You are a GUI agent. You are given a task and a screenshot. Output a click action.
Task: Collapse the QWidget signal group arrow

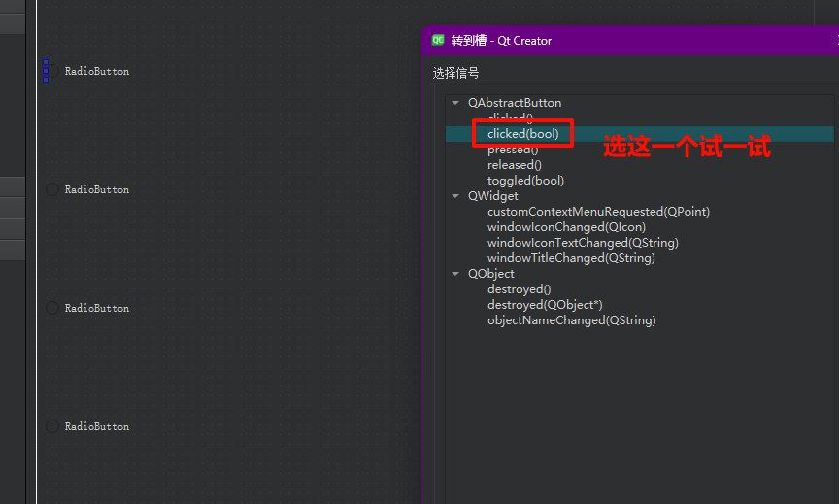point(455,196)
